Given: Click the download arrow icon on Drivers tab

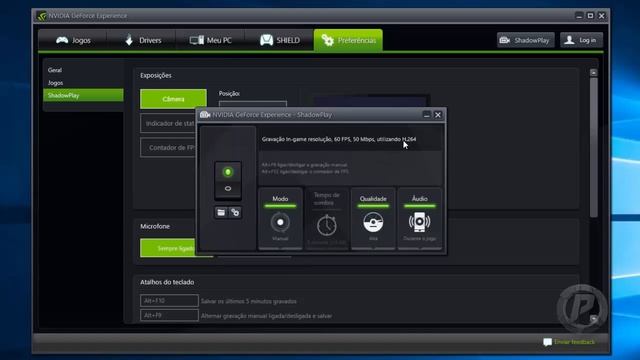Looking at the screenshot, I should tap(129, 40).
